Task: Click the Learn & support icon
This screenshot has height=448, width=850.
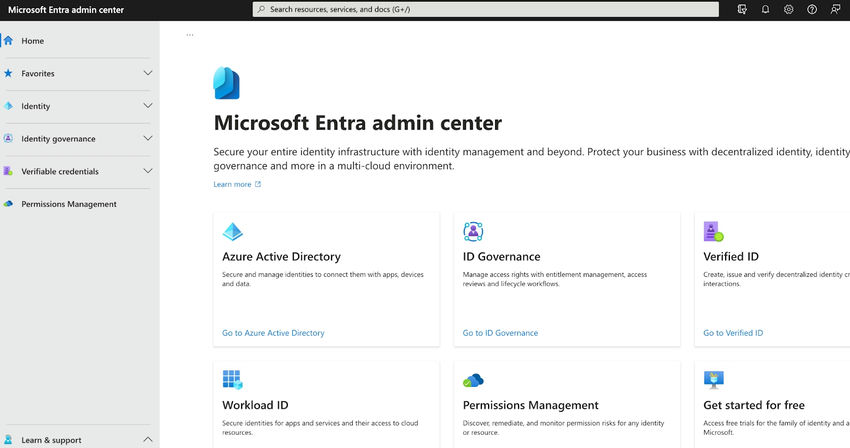Action: [8, 440]
